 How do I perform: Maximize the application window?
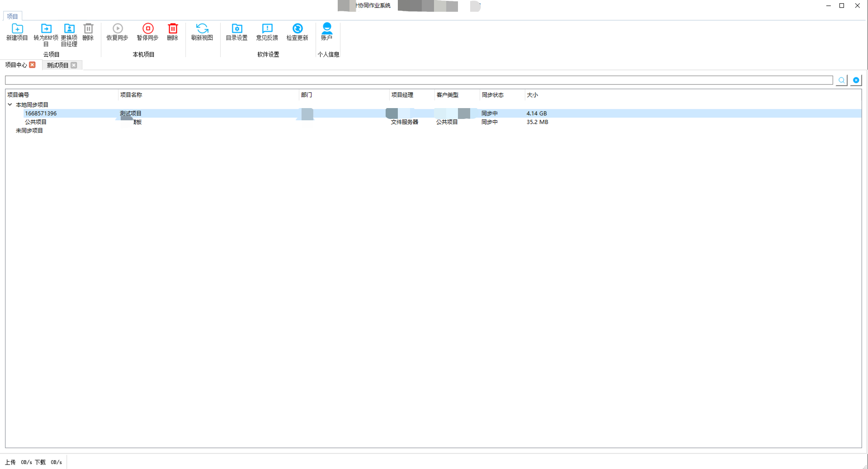[x=842, y=5]
